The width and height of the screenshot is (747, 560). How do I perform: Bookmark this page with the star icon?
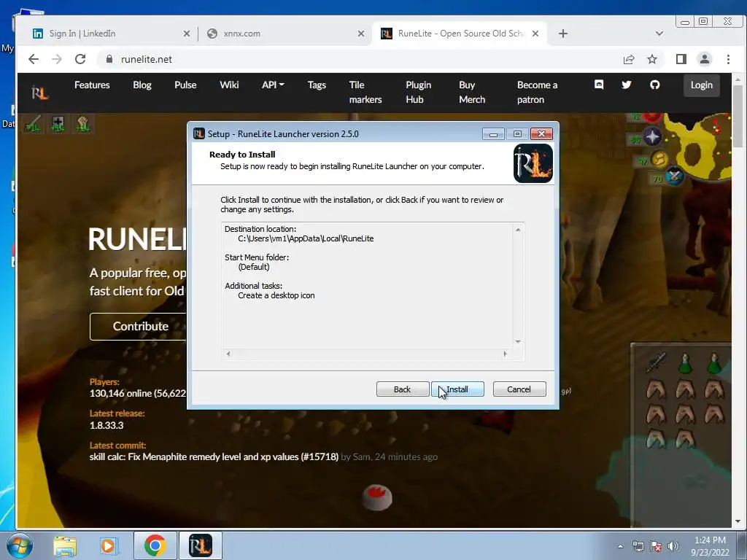pyautogui.click(x=652, y=59)
